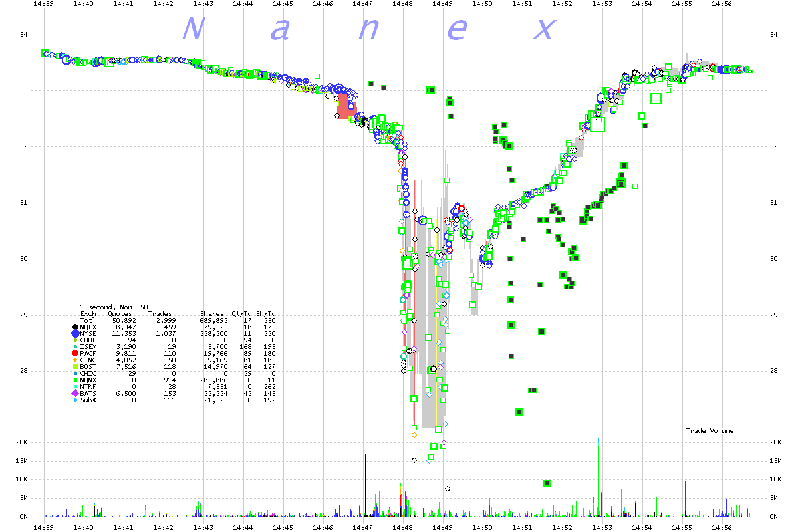
Task: Select the olive CBOE legend dot
Action: (75, 340)
